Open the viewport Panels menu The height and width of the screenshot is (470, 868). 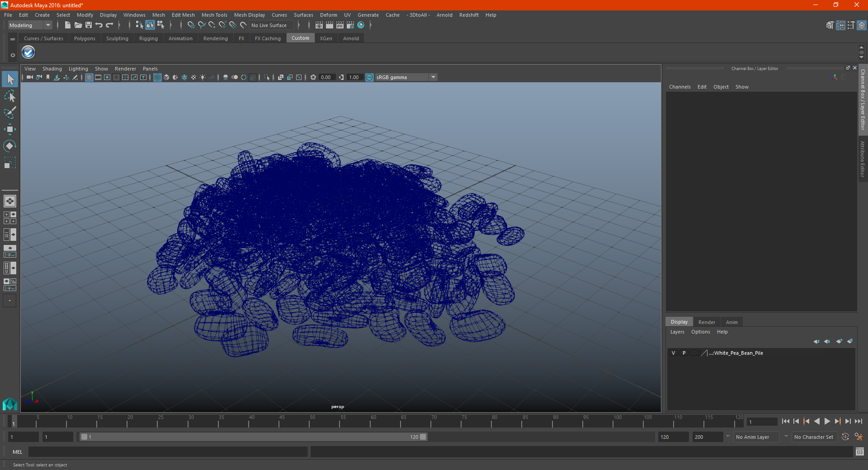(x=150, y=69)
